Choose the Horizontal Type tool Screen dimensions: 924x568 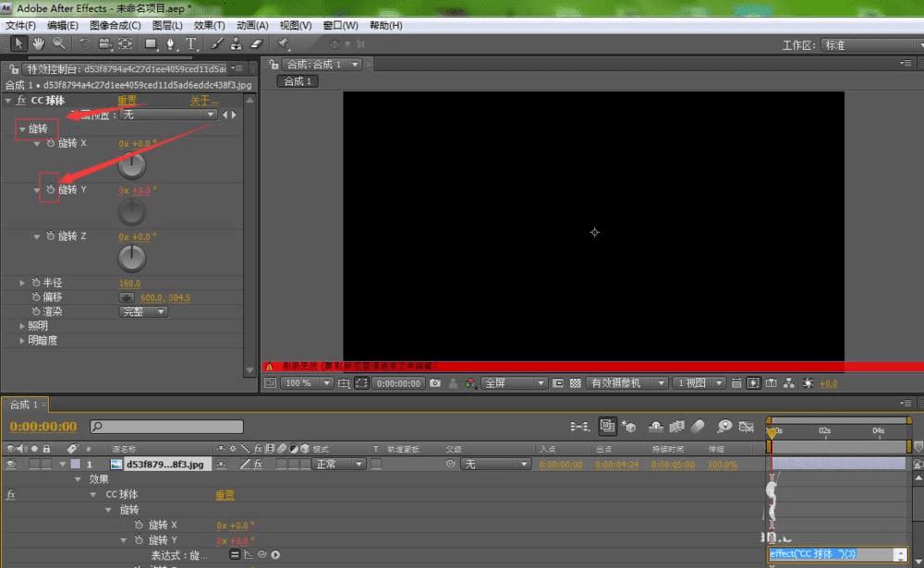click(x=191, y=43)
